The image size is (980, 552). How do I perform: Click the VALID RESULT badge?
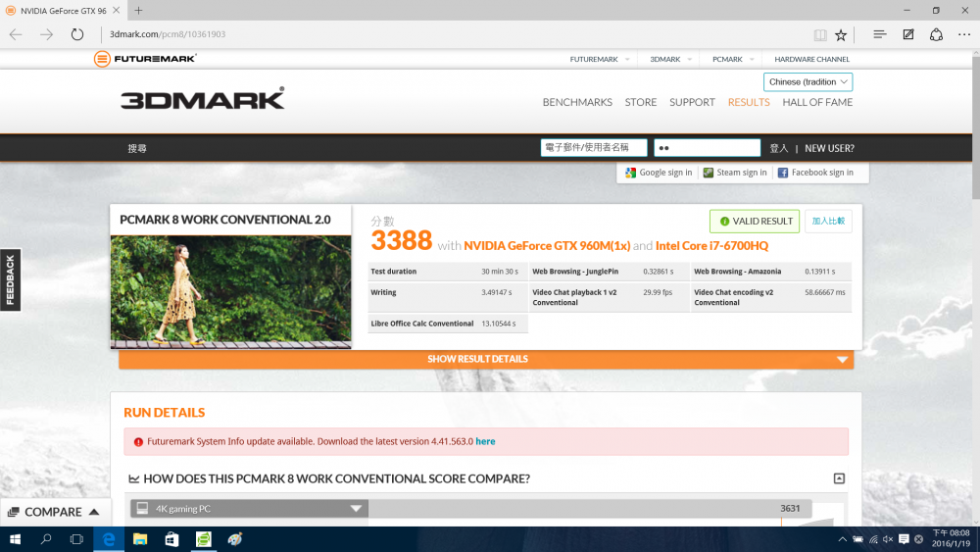pyautogui.click(x=755, y=222)
